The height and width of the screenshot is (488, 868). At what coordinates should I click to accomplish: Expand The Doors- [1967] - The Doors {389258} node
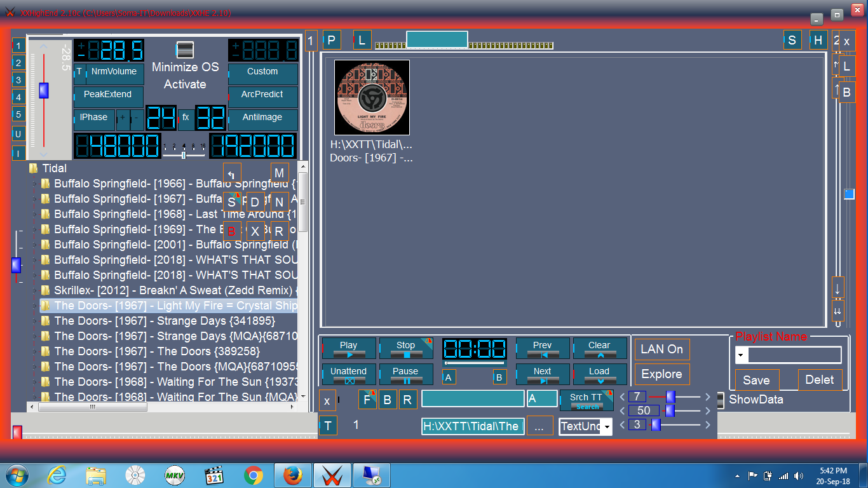[34, 351]
